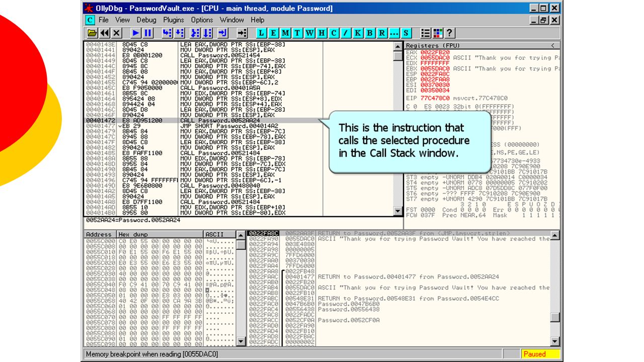Viewport: 644px width, 362px height.
Task: Select the CALL Password.00401A5A row
Action: point(238,88)
